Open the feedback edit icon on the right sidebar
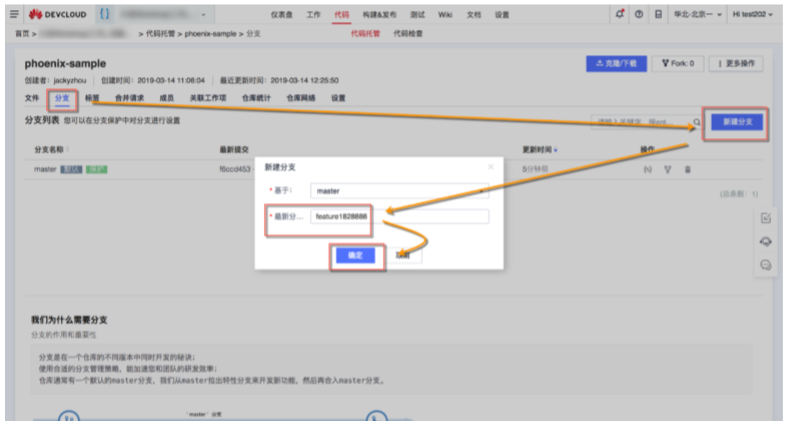The width and height of the screenshot is (787, 421). [766, 218]
